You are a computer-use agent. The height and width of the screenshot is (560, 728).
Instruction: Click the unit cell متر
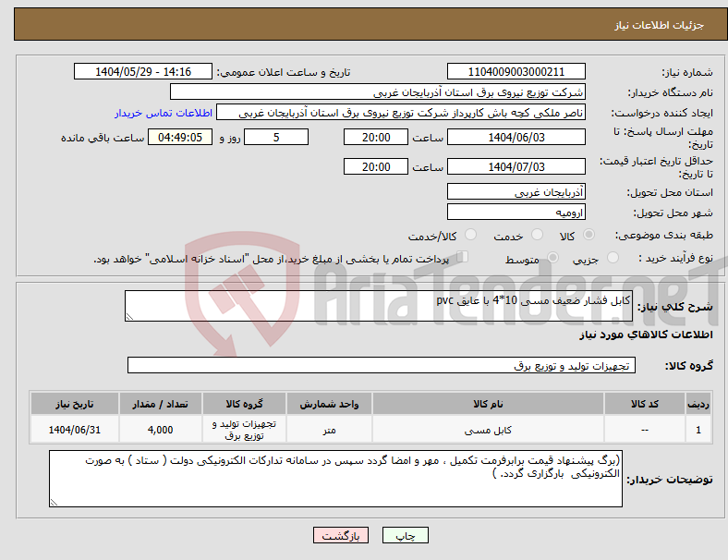pos(329,430)
